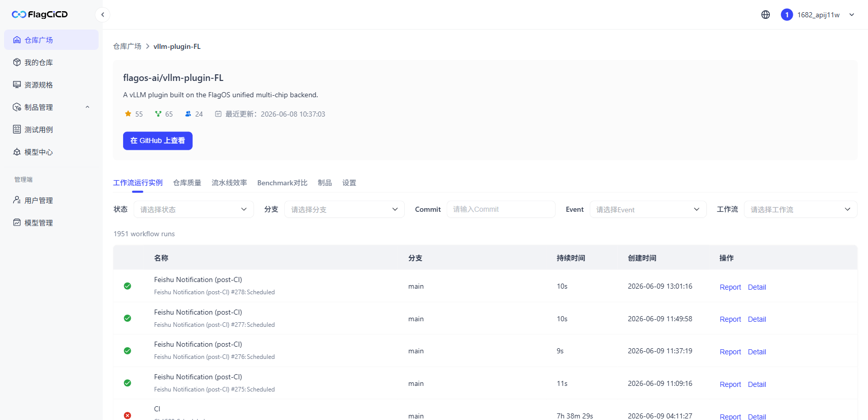Image resolution: width=868 pixels, height=420 pixels.
Task: Click the contributors icon
Action: tap(188, 114)
